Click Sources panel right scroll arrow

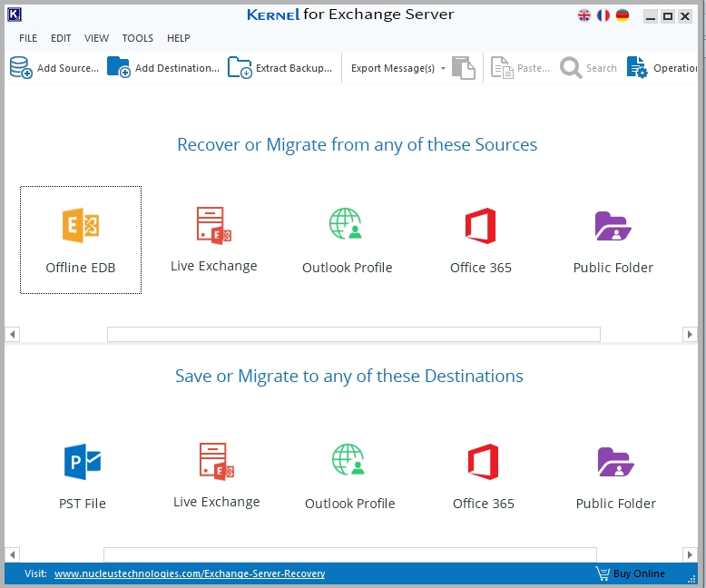[x=690, y=334]
